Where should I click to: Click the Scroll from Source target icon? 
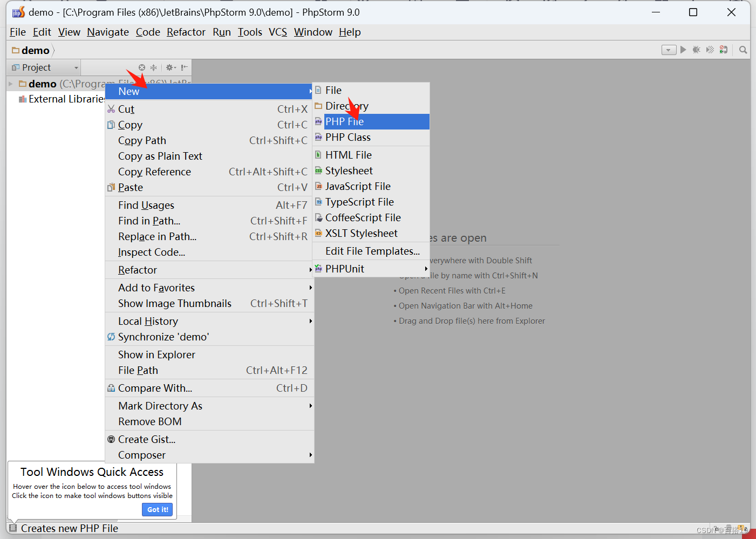141,67
